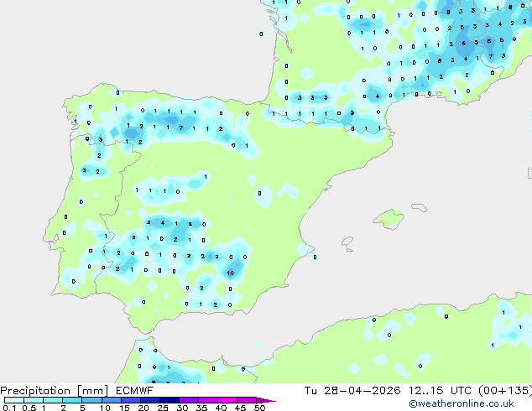Click the '45' legend scale number
532x411 pixels.
click(x=241, y=408)
